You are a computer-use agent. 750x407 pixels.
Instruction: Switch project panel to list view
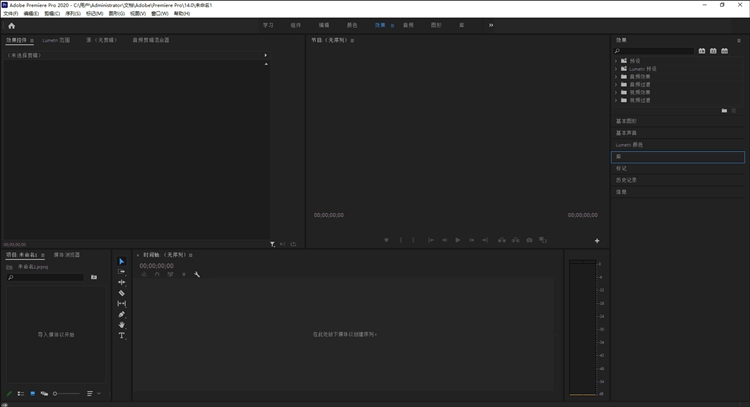[x=21, y=393]
